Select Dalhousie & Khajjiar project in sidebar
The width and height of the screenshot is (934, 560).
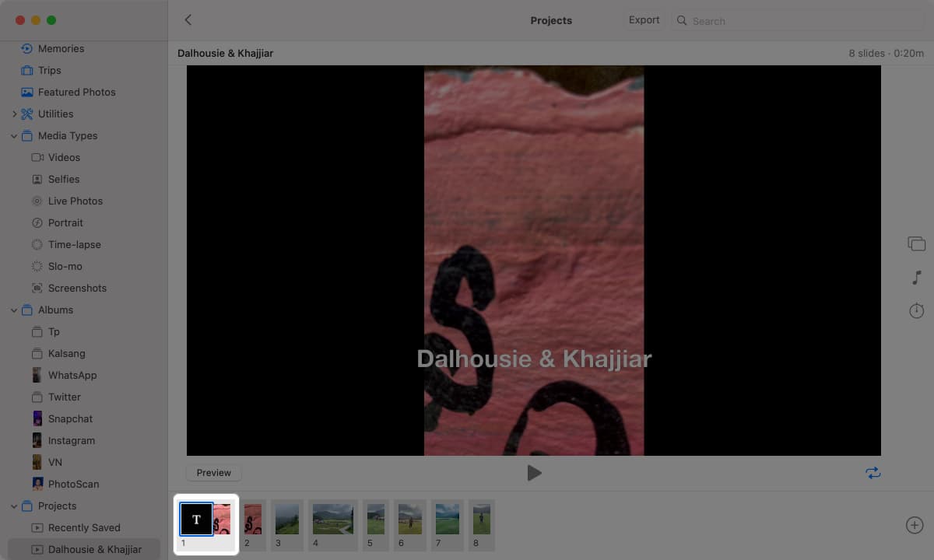(84, 549)
